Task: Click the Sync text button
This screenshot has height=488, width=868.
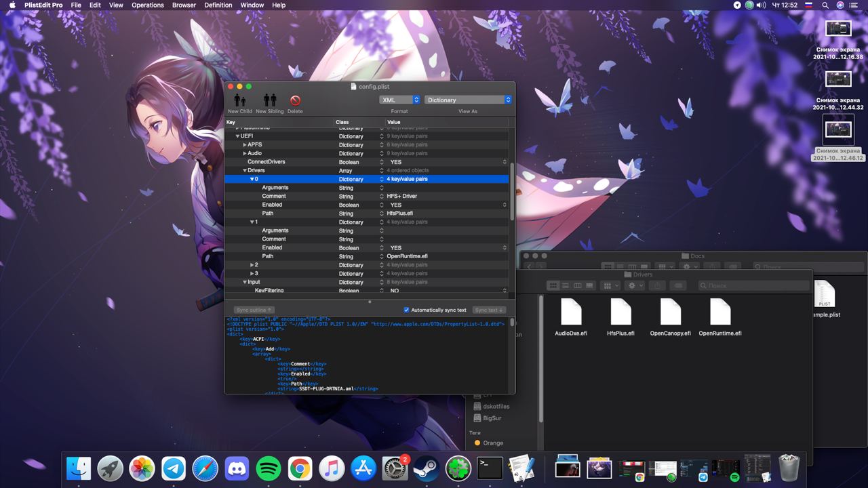Action: (x=488, y=310)
